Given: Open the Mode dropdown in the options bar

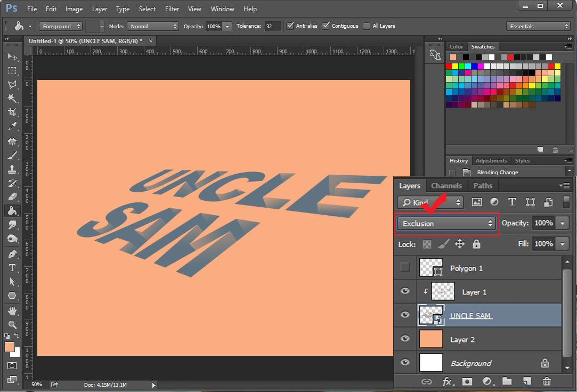Looking at the screenshot, I should [x=153, y=26].
